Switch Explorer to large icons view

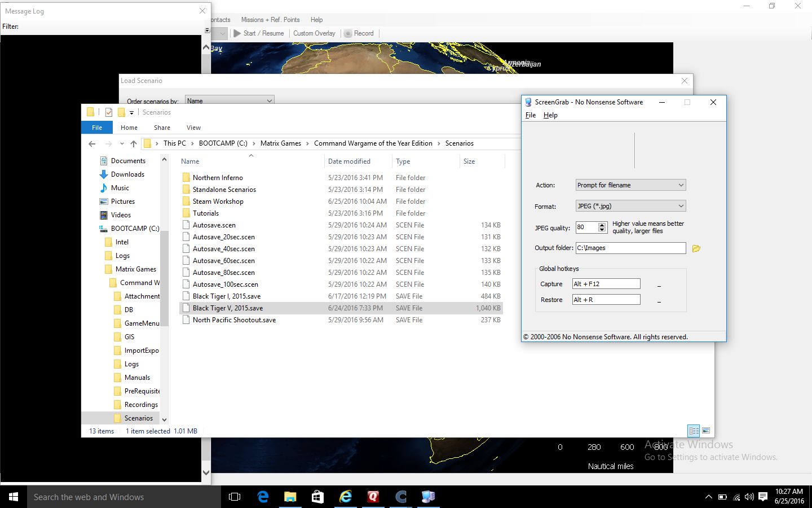705,431
